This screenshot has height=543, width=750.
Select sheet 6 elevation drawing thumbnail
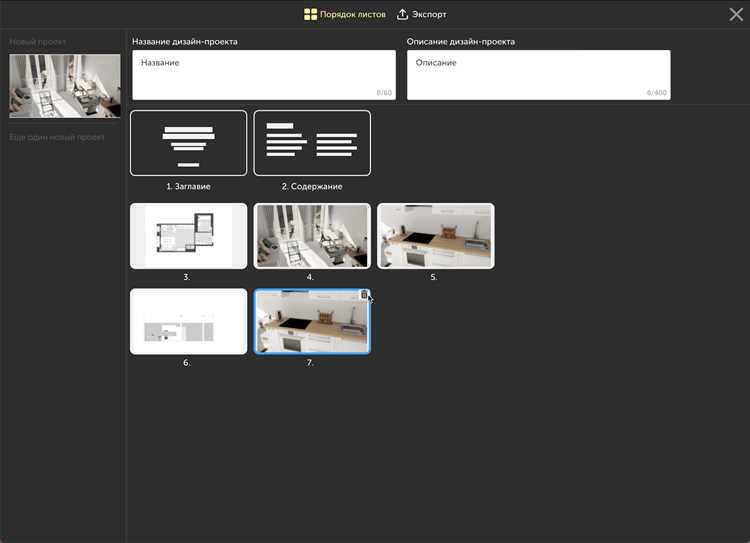click(x=188, y=321)
